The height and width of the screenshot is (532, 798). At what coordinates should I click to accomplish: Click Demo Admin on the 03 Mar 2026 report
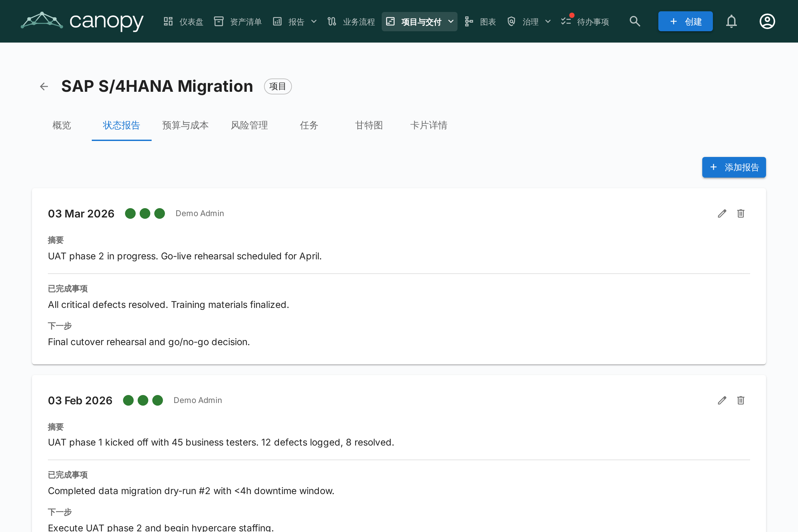click(x=200, y=213)
